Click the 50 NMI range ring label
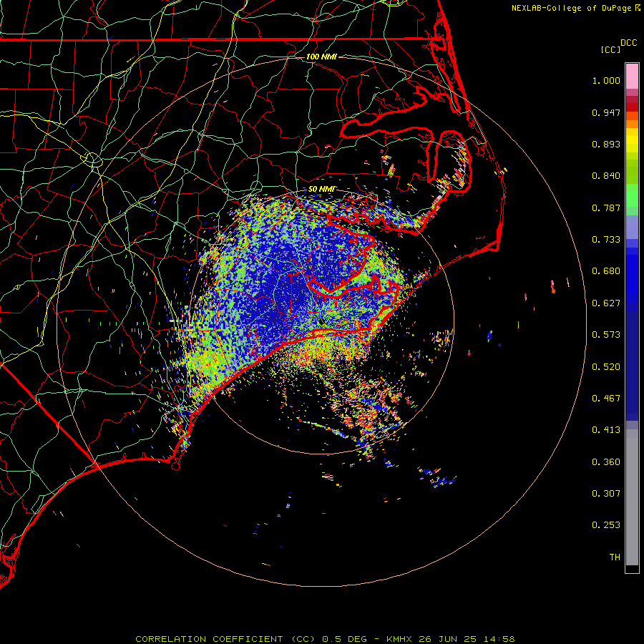Image resolution: width=644 pixels, height=644 pixels. coord(321,190)
